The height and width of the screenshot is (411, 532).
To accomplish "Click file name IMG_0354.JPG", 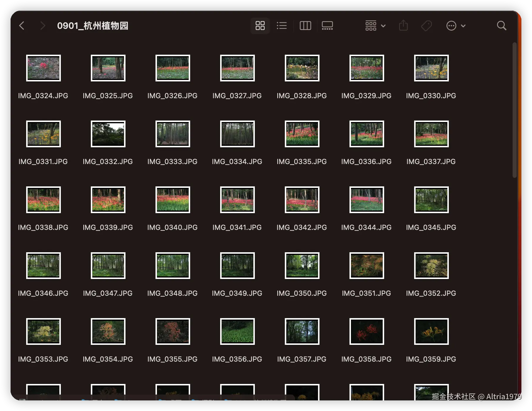I will pyautogui.click(x=108, y=359).
